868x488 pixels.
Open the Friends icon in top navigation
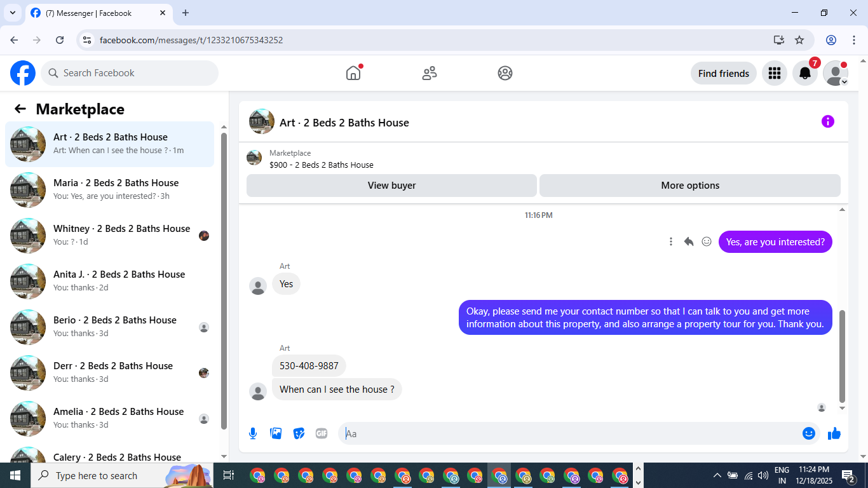pos(430,73)
